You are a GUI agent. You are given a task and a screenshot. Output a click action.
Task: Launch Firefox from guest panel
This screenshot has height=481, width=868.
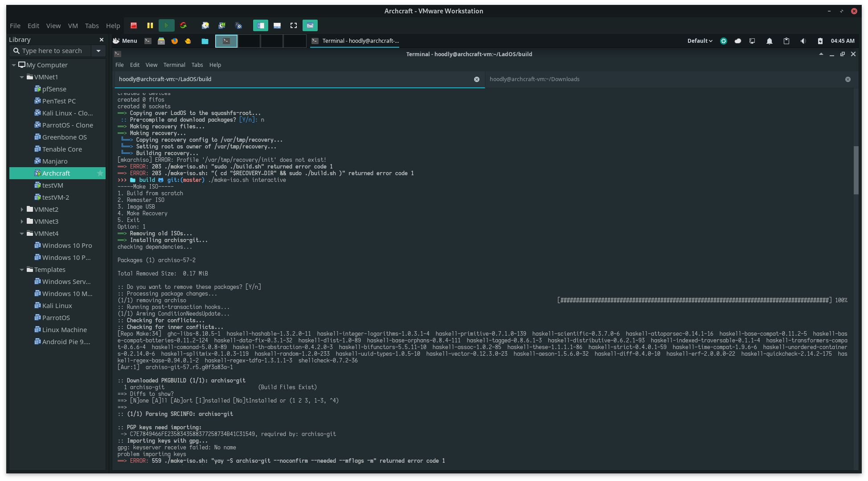pos(175,41)
